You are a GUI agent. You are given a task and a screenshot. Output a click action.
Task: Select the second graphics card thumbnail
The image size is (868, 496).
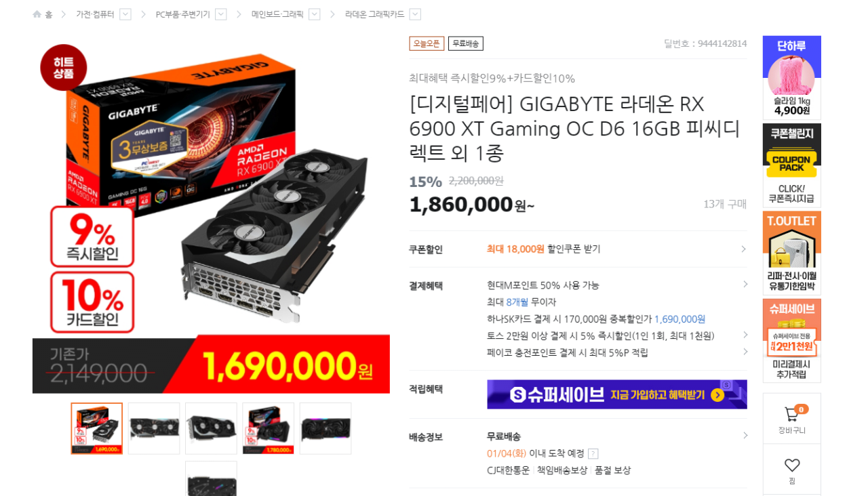pyautogui.click(x=154, y=428)
